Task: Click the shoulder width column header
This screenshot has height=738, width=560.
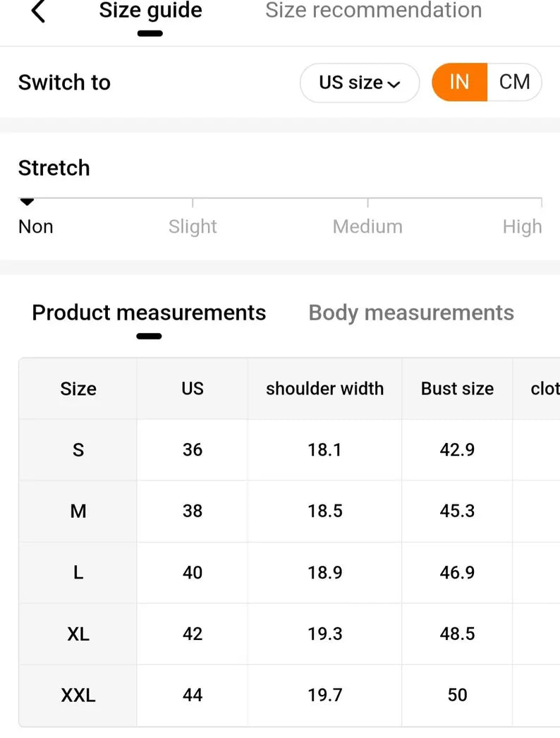Action: [324, 389]
